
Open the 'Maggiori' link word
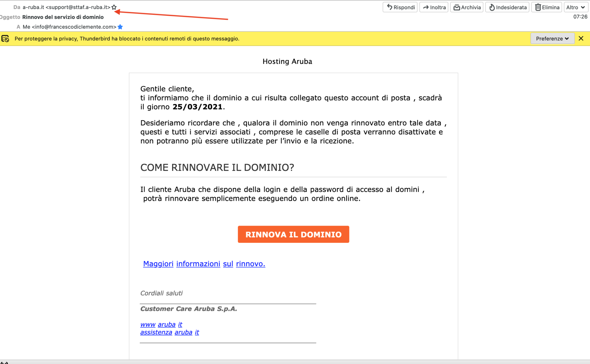click(x=158, y=264)
